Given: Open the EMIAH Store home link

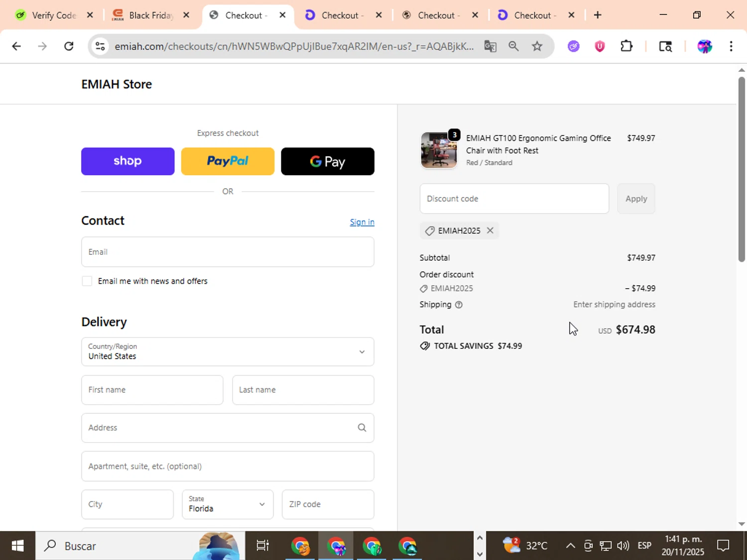Looking at the screenshot, I should click(117, 84).
